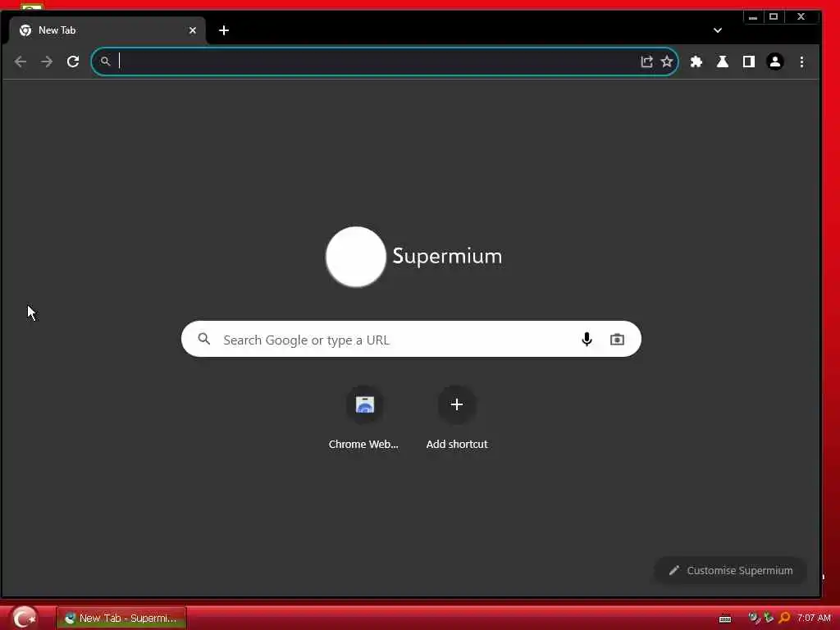Viewport: 840px width, 630px height.
Task: Click the Search Google or type a URL box
Action: (x=411, y=339)
